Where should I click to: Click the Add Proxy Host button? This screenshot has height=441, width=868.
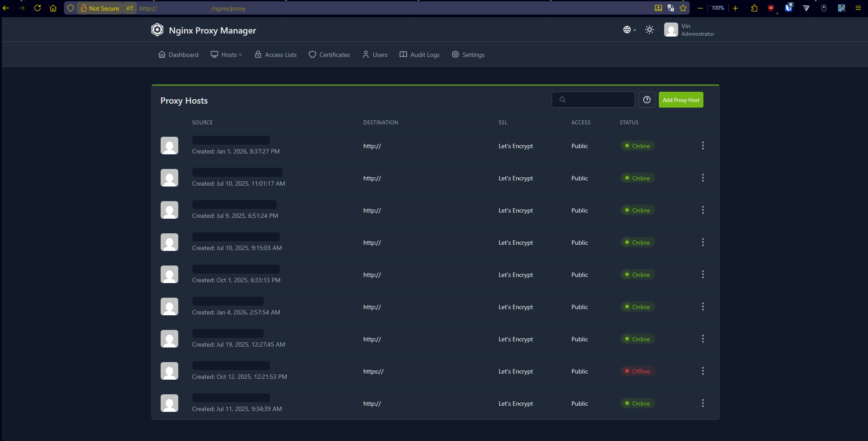(x=680, y=100)
